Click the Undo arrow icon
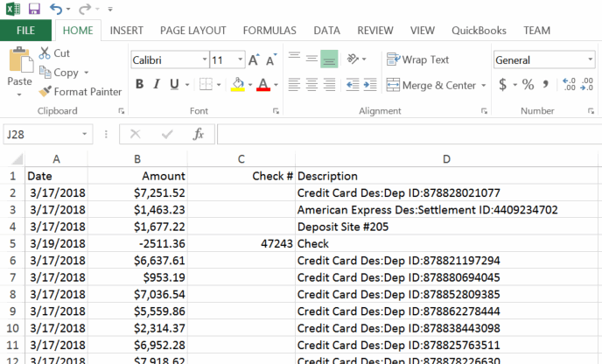 point(57,9)
